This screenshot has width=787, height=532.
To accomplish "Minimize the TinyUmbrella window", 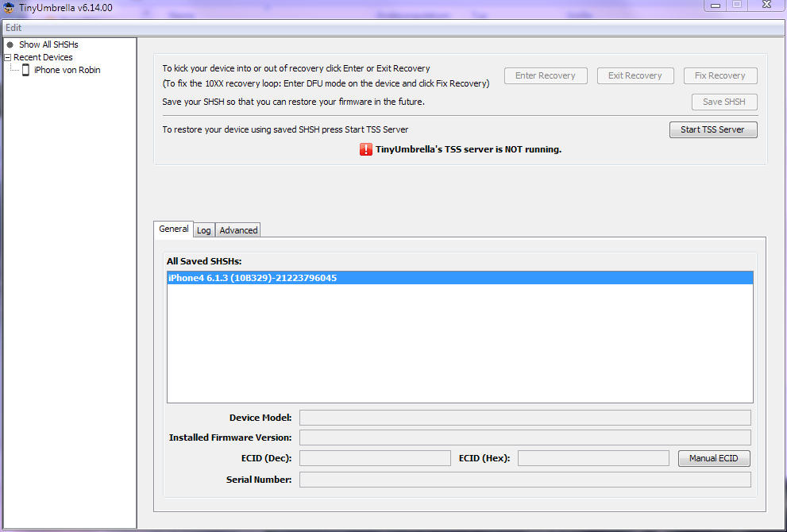I will tap(716, 5).
